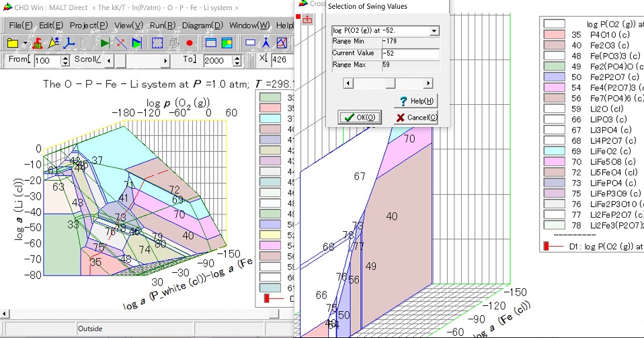The height and width of the screenshot is (338, 644).
Task: Click the red export icon in cross-section window
Action: tap(308, 19)
